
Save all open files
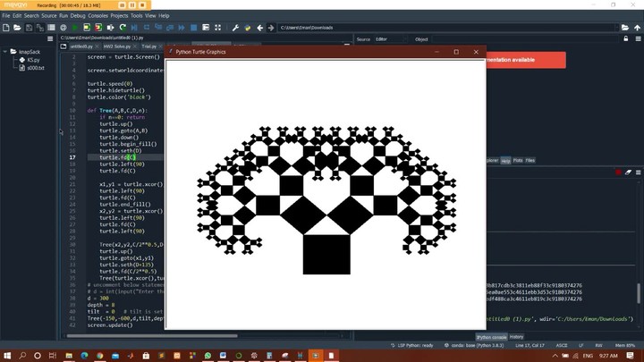click(x=40, y=28)
